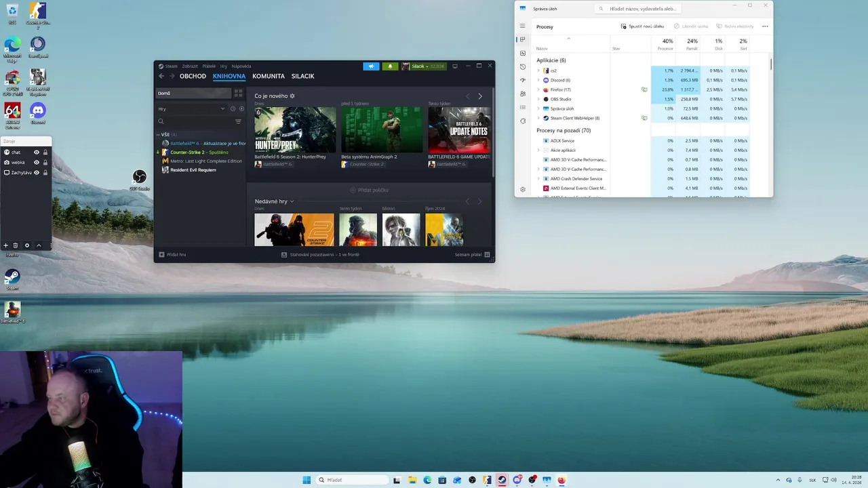Toggle visibility of Zachytáva source
The width and height of the screenshot is (868, 488).
(x=37, y=173)
